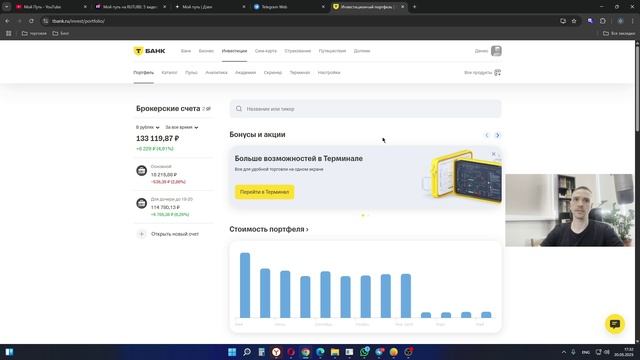Screen dimensions: 640x360
Task: Click the browser address bar URL
Action: 78,21
